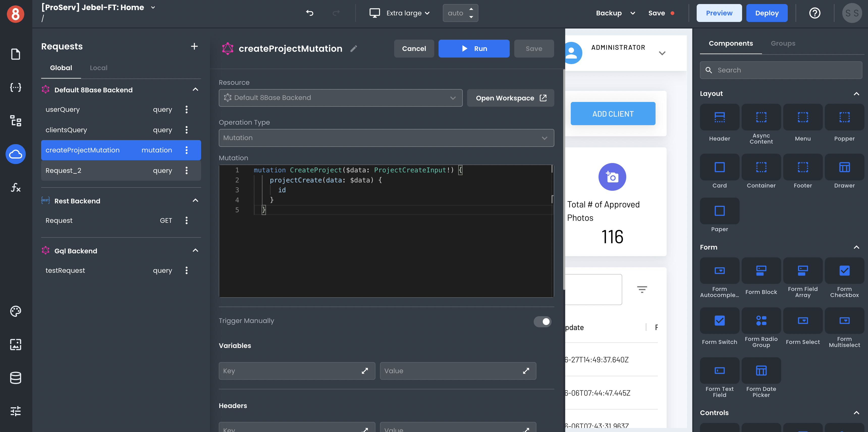Switch to the Groups panel tab
The image size is (868, 432).
point(783,43)
